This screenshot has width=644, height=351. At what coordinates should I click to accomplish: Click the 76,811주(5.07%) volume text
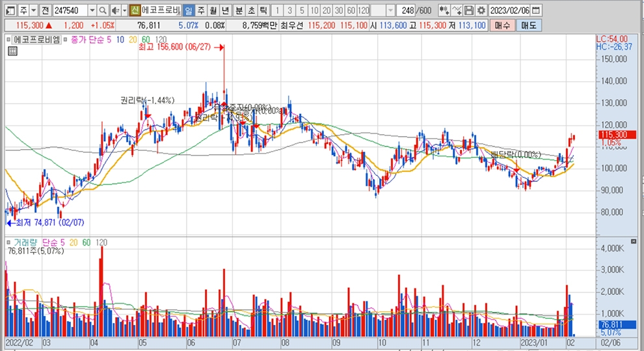36,251
